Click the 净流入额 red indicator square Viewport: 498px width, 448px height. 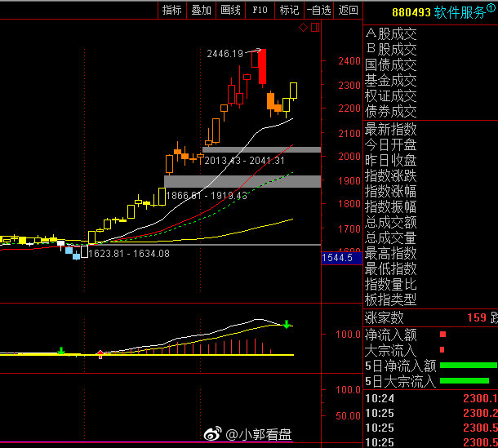(442, 335)
